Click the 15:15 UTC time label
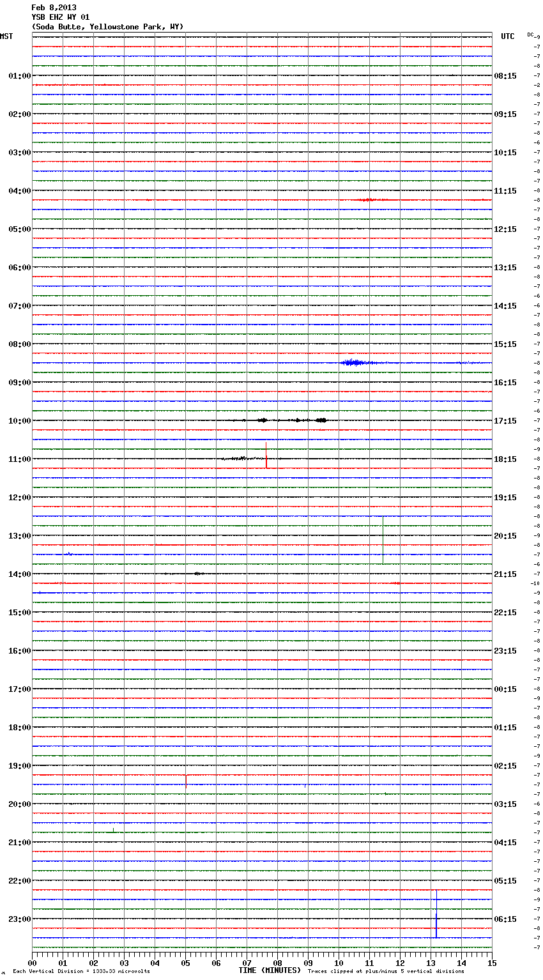Image resolution: width=543 pixels, height=980 pixels. [x=505, y=344]
